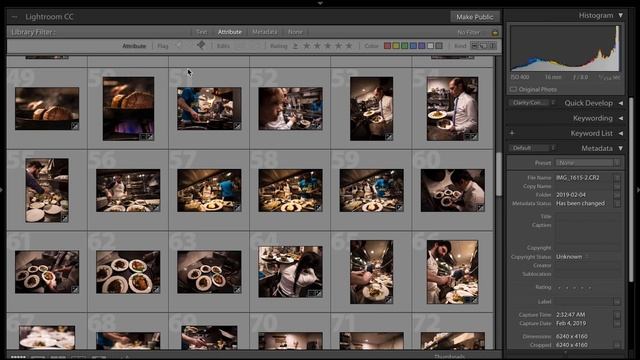Filter by videos kind icon
The height and width of the screenshot is (360, 640).
[493, 46]
